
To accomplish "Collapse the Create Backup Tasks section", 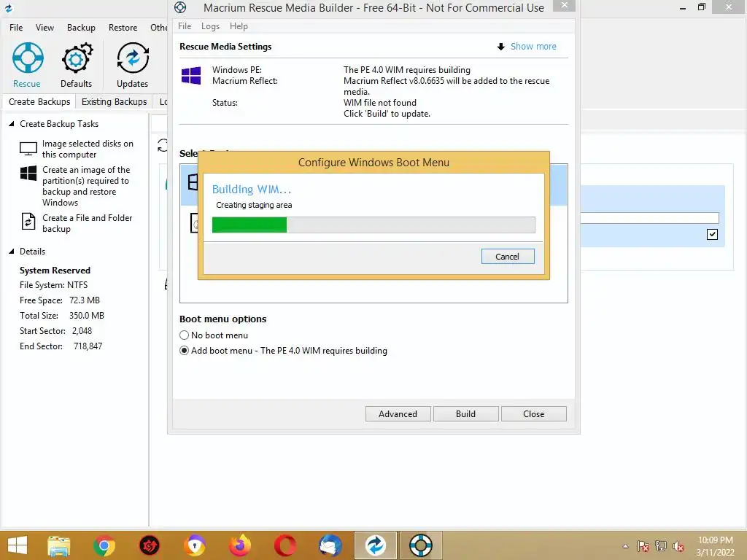I will [12, 124].
